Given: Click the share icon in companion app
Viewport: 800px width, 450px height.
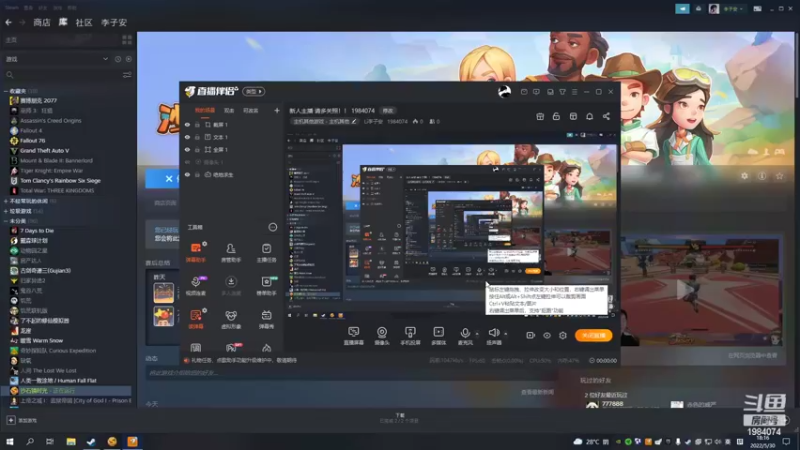Looking at the screenshot, I should coord(606,116).
